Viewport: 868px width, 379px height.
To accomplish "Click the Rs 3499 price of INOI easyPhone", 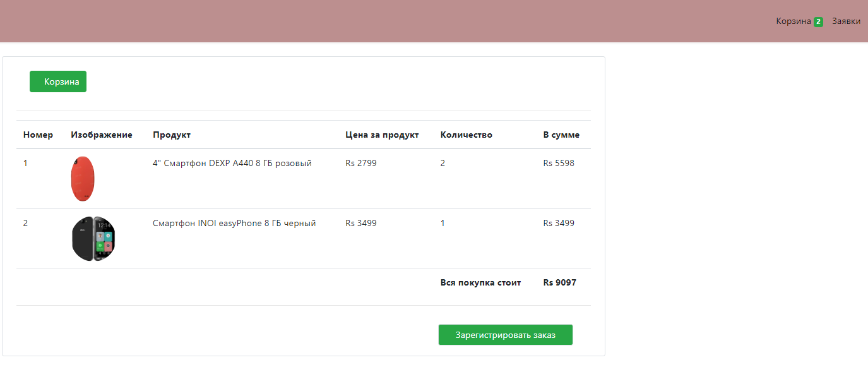I will 360,222.
